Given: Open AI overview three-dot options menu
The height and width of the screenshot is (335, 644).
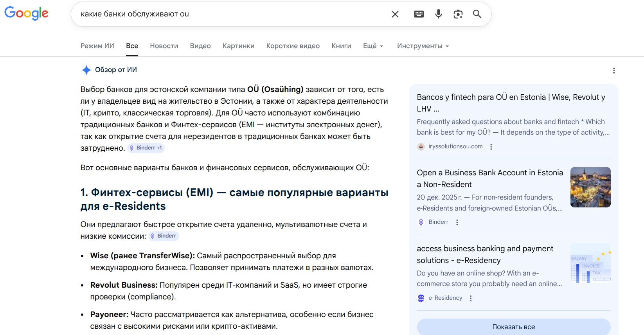Looking at the screenshot, I should (x=614, y=70).
